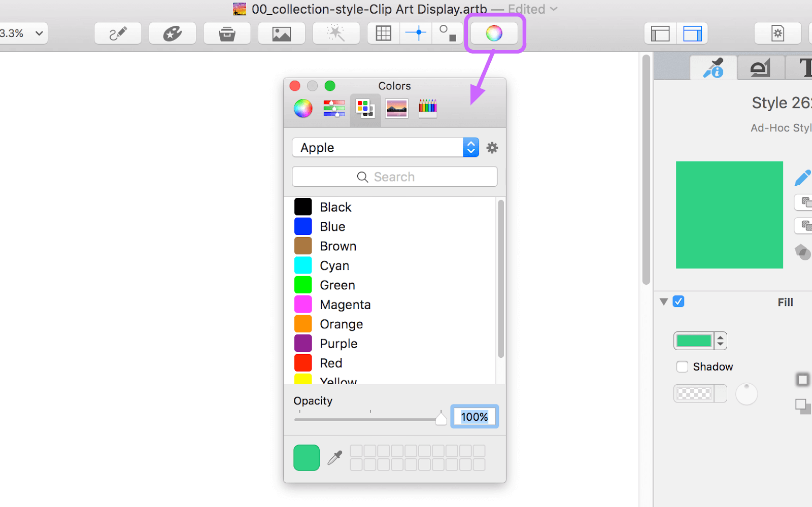Show the left sidebar layout button
This screenshot has height=507, width=812.
click(660, 33)
